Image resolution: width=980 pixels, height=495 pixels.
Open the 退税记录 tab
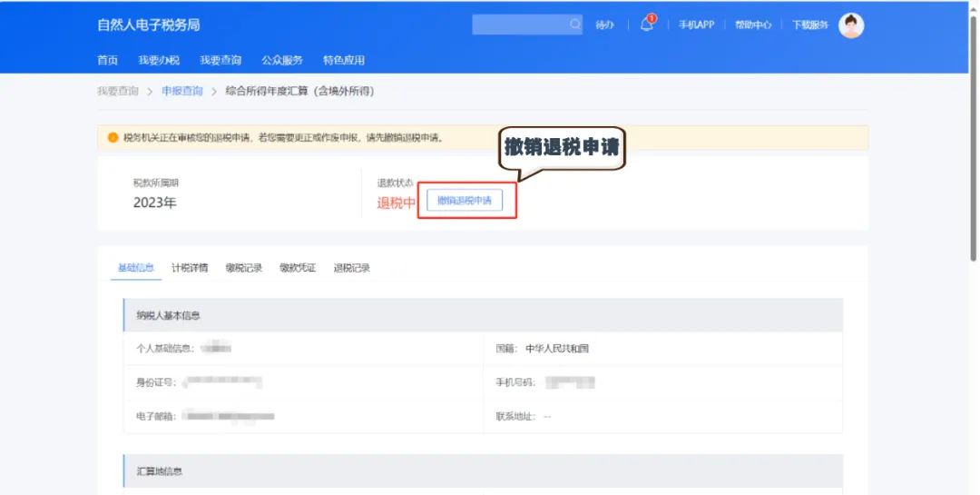352,268
